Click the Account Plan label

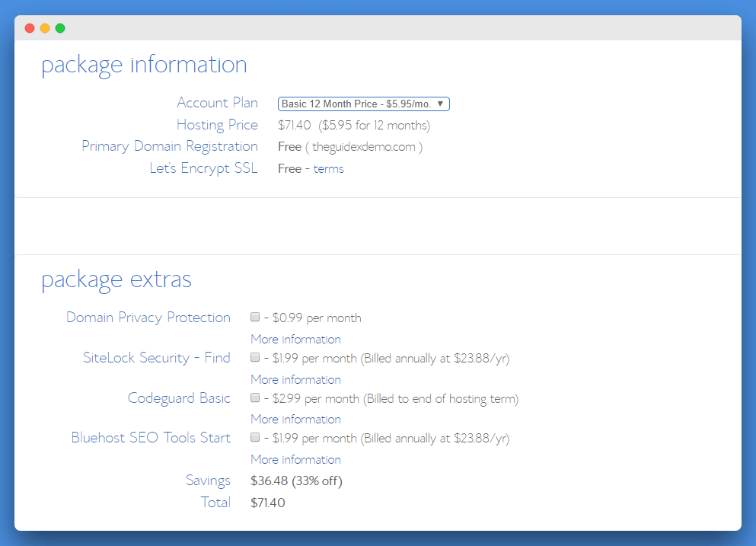[217, 103]
